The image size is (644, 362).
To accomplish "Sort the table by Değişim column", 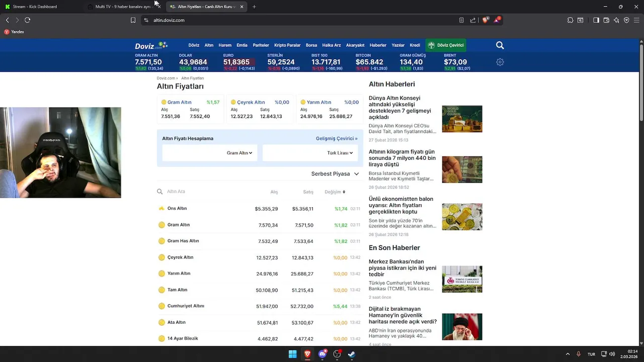I will pyautogui.click(x=335, y=192).
